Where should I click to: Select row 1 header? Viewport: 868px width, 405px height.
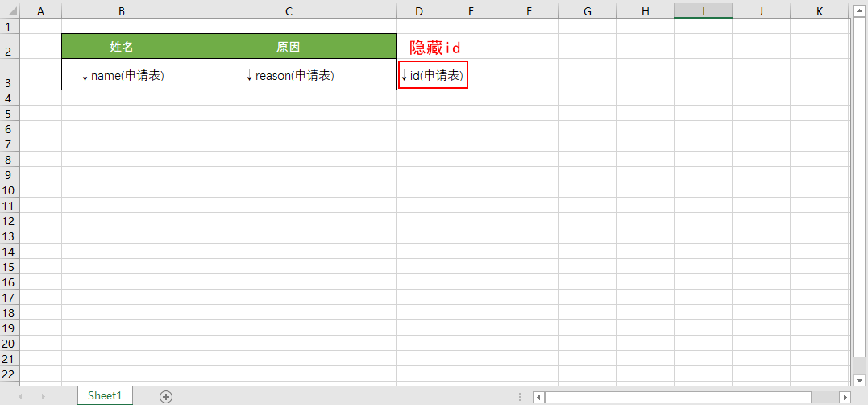click(x=10, y=26)
